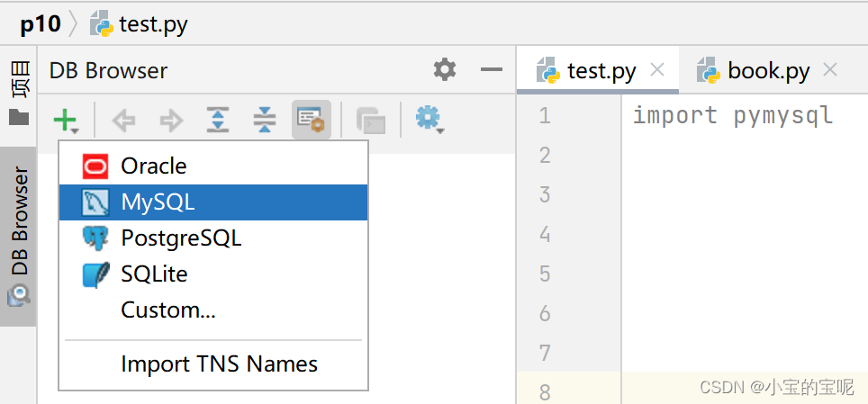Screen dimensions: 868x404
Task: Click the PostgreSQL elephant icon
Action: [x=95, y=238]
